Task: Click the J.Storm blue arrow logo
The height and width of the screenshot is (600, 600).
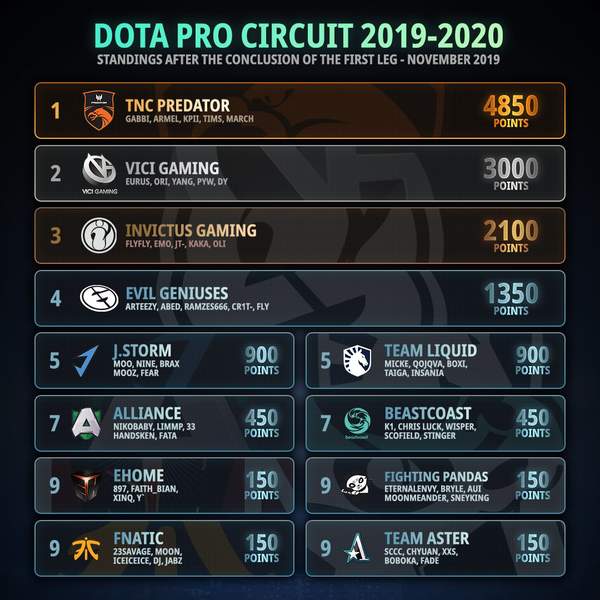Action: [x=86, y=360]
